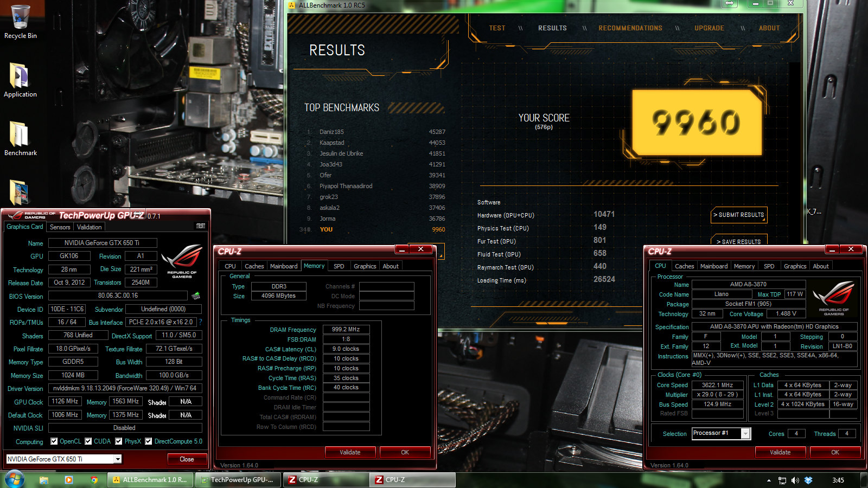Screen dimensions: 868x488
Task: Open the TEST tab in ALLBenchmark
Action: coord(497,28)
